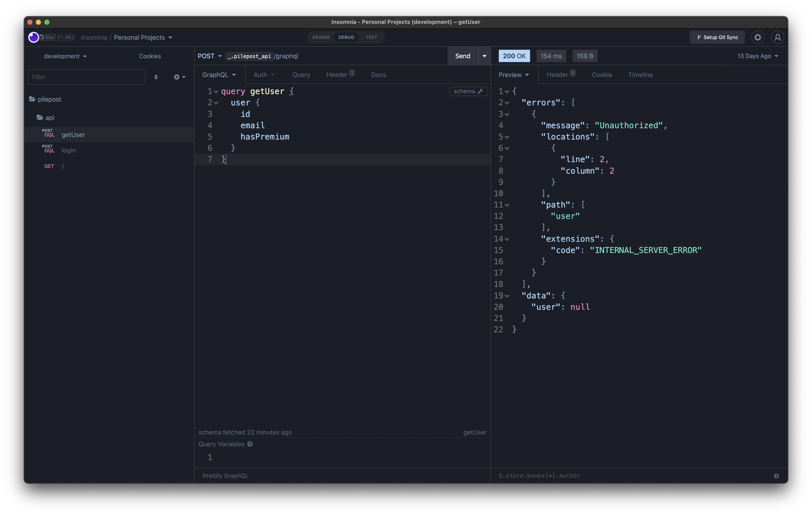
Task: Click the hasPremium field in the query
Action: tap(265, 137)
